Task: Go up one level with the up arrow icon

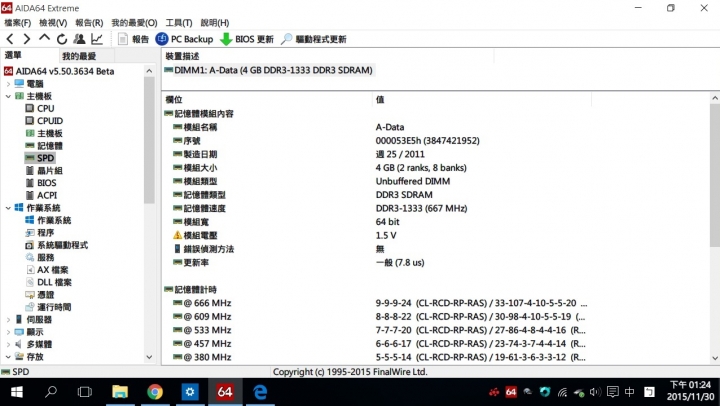Action: [44, 38]
